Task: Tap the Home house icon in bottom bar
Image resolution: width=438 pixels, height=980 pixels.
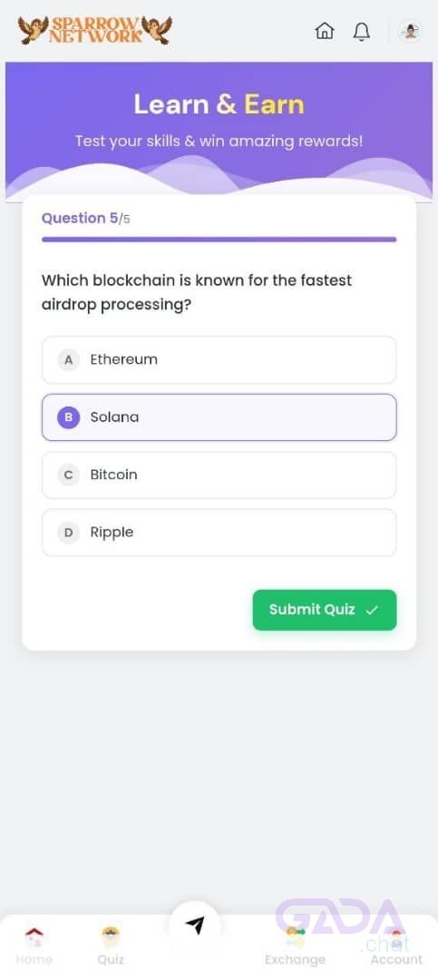Action: [34, 936]
